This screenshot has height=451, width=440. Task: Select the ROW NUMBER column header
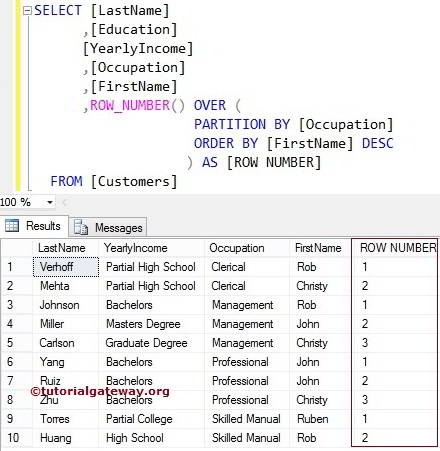tap(395, 248)
